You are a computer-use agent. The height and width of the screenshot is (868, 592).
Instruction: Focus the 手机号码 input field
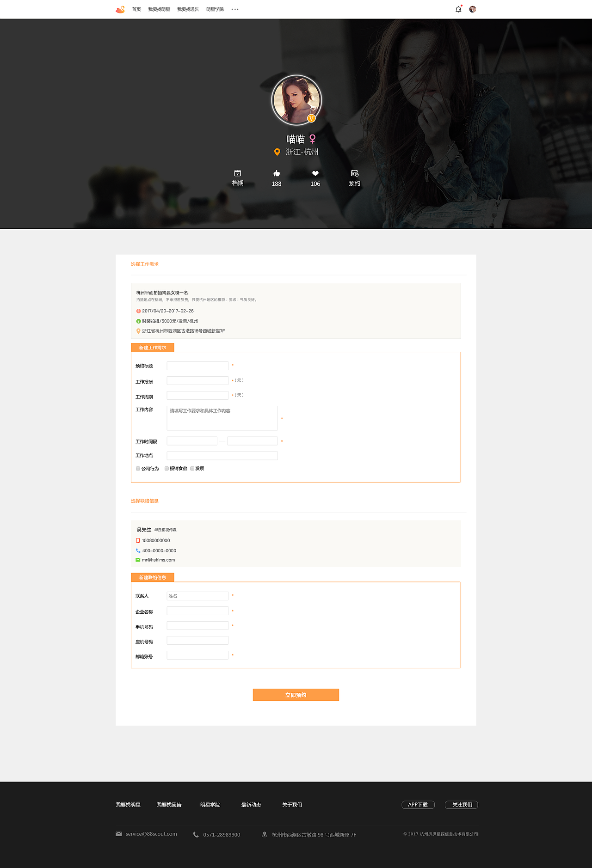tap(197, 625)
